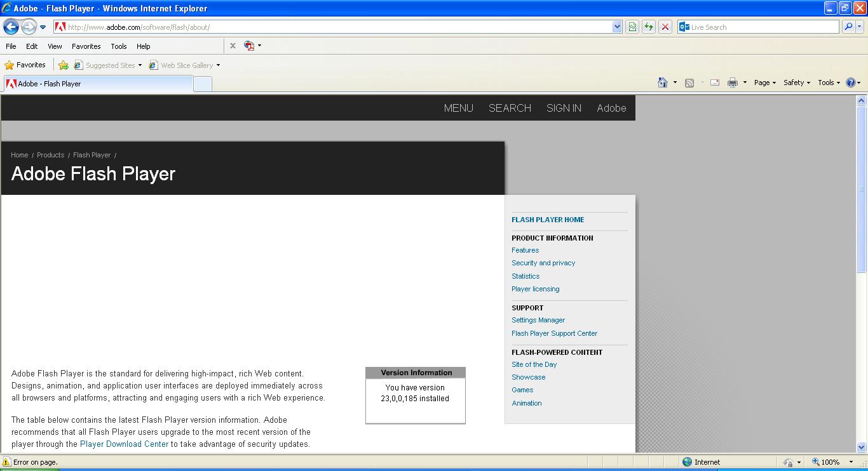The height and width of the screenshot is (471, 868).
Task: Toggle the Compatibility View icon
Action: click(x=632, y=27)
